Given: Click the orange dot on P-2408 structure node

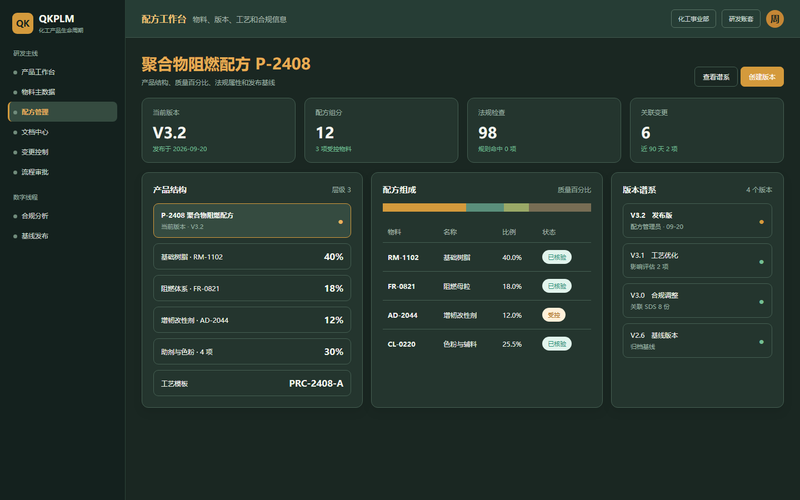Looking at the screenshot, I should (340, 222).
